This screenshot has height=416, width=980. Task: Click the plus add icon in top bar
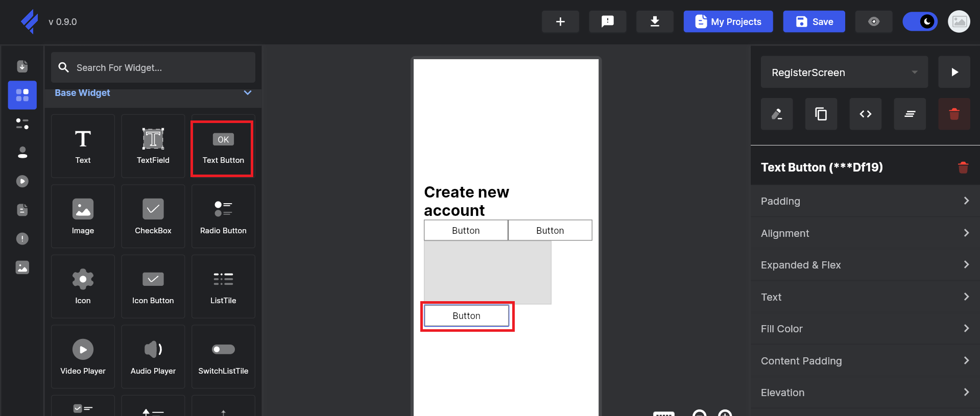[560, 21]
